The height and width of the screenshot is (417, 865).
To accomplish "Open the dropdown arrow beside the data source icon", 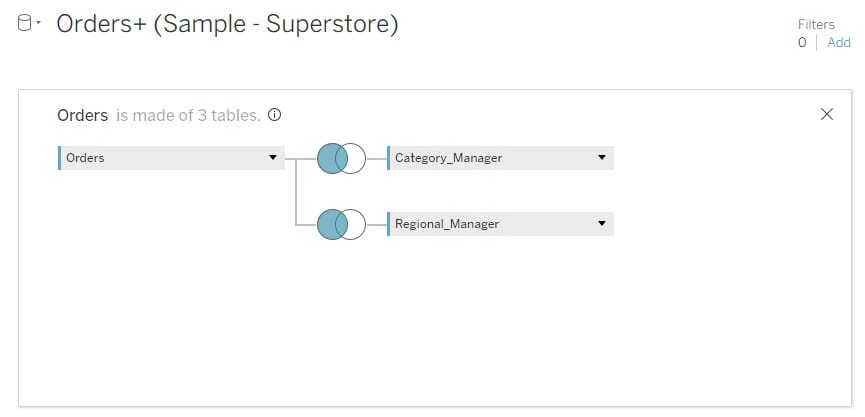I will tap(38, 24).
